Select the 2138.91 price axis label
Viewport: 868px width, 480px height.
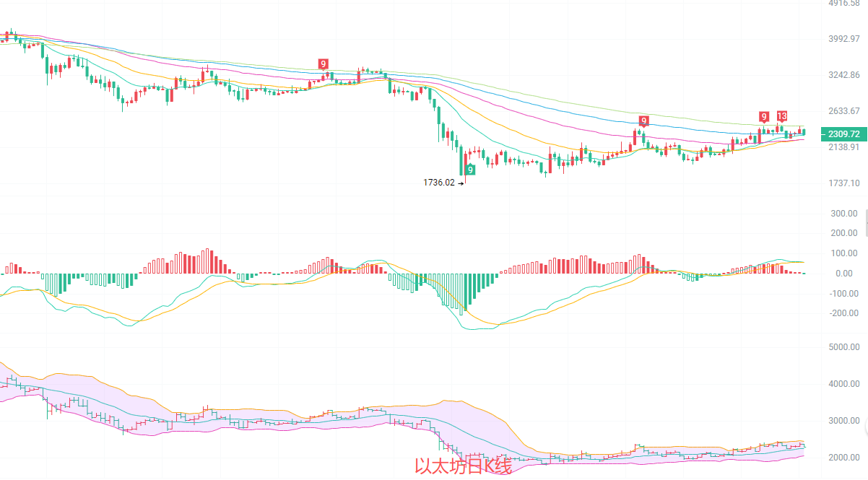[843, 147]
